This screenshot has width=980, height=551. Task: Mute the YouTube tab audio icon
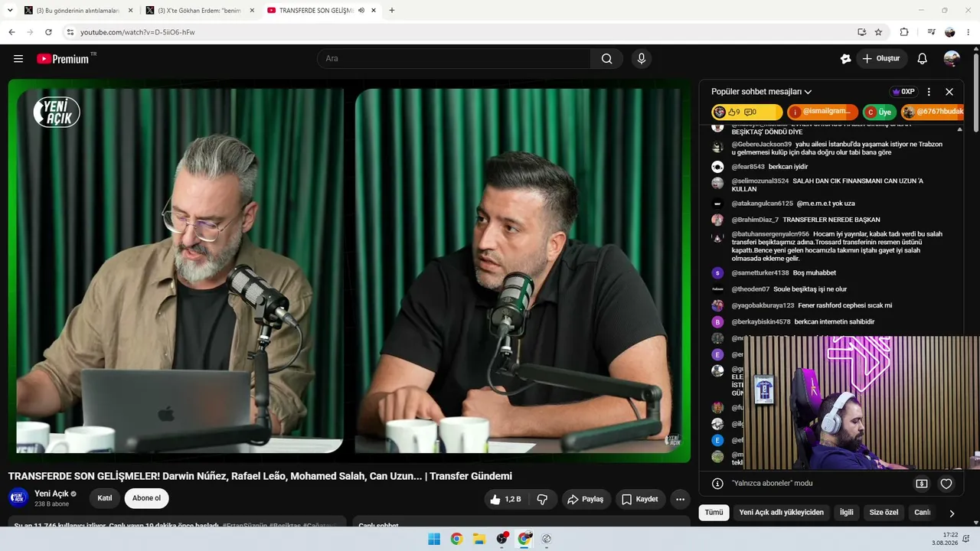click(x=361, y=11)
